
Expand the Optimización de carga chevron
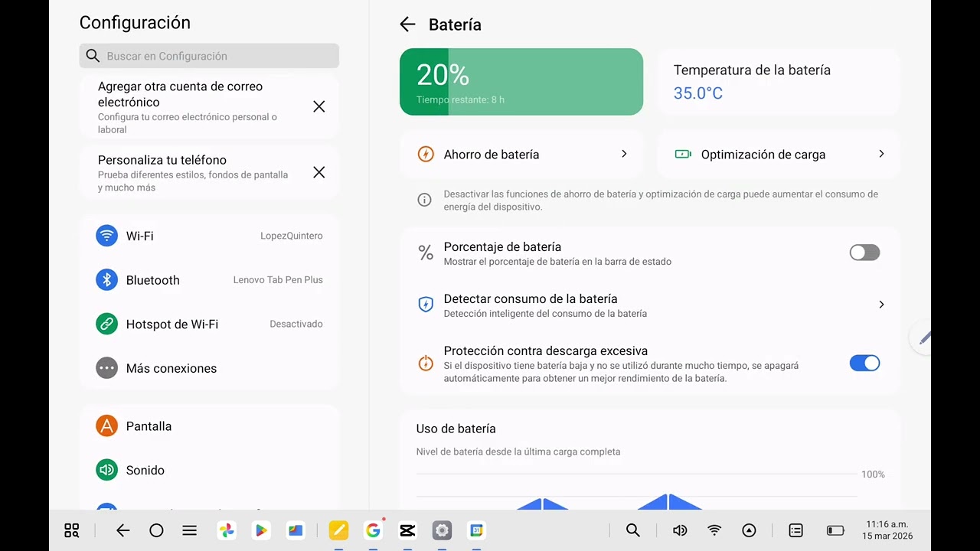click(x=881, y=154)
